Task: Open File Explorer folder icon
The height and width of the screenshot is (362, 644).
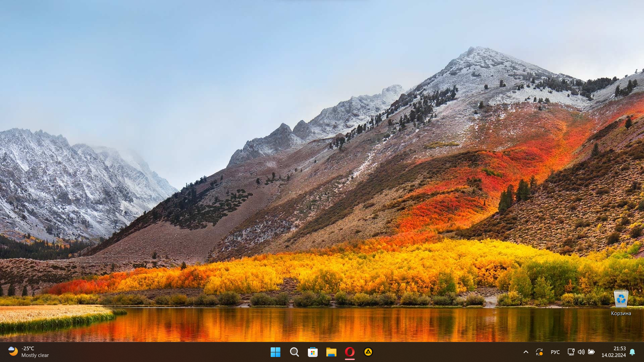Action: pos(331,352)
